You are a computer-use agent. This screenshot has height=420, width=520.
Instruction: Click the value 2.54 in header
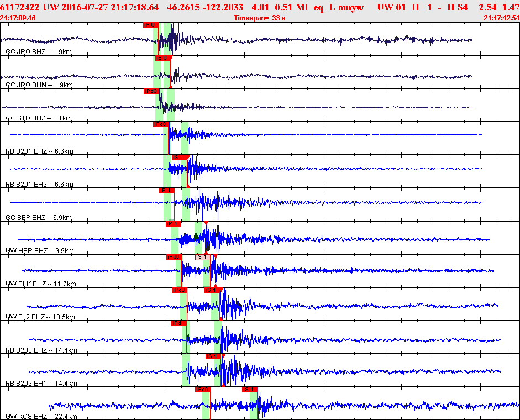click(x=487, y=7)
